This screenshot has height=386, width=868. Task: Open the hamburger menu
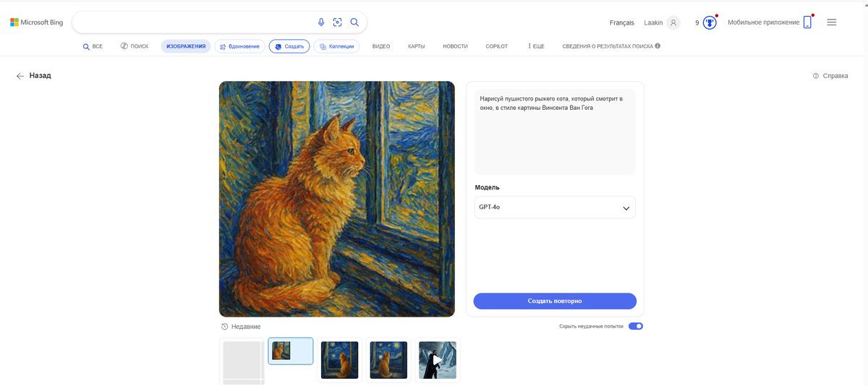832,22
